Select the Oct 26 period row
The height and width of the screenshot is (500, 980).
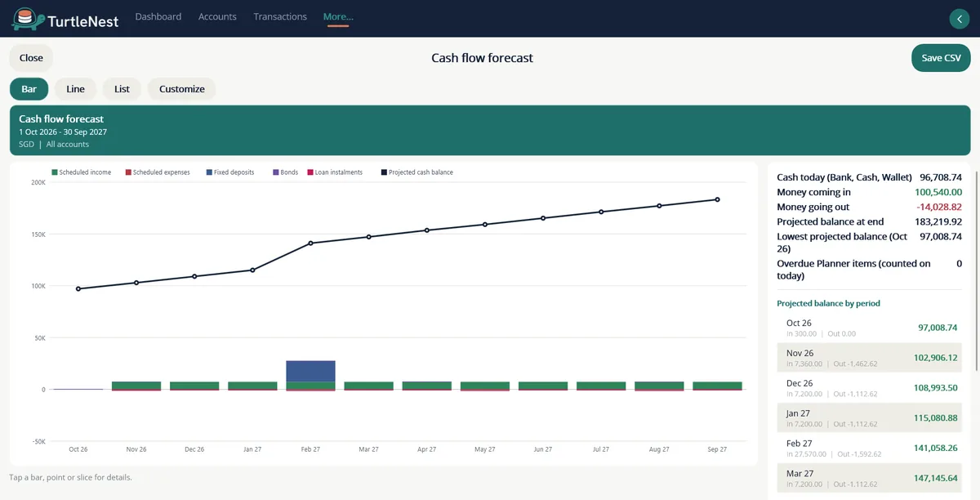[x=869, y=328]
